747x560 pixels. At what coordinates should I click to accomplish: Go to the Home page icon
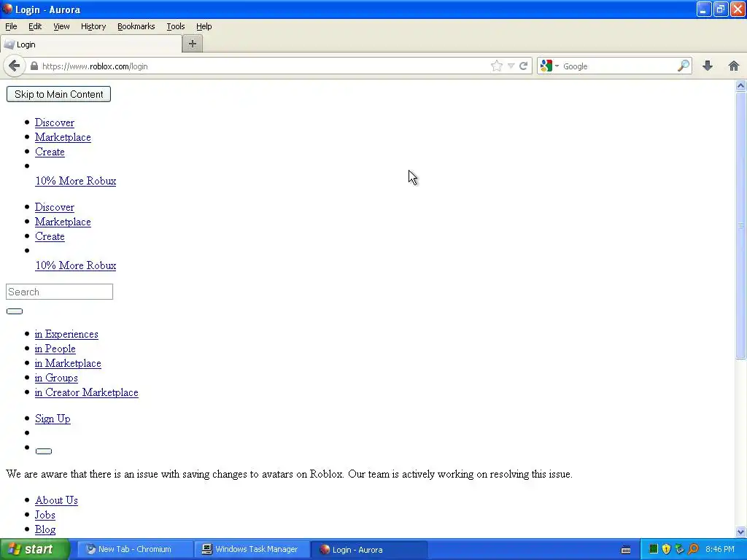734,66
